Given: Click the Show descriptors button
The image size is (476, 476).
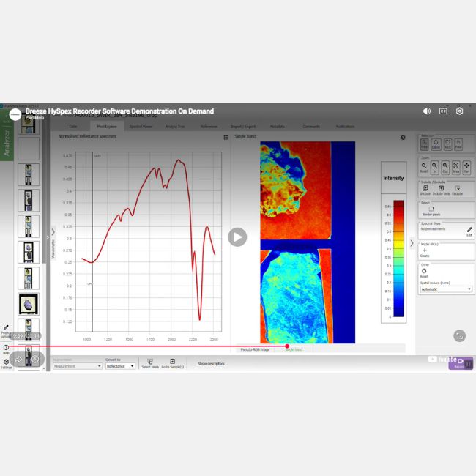Looking at the screenshot, I should [211, 363].
